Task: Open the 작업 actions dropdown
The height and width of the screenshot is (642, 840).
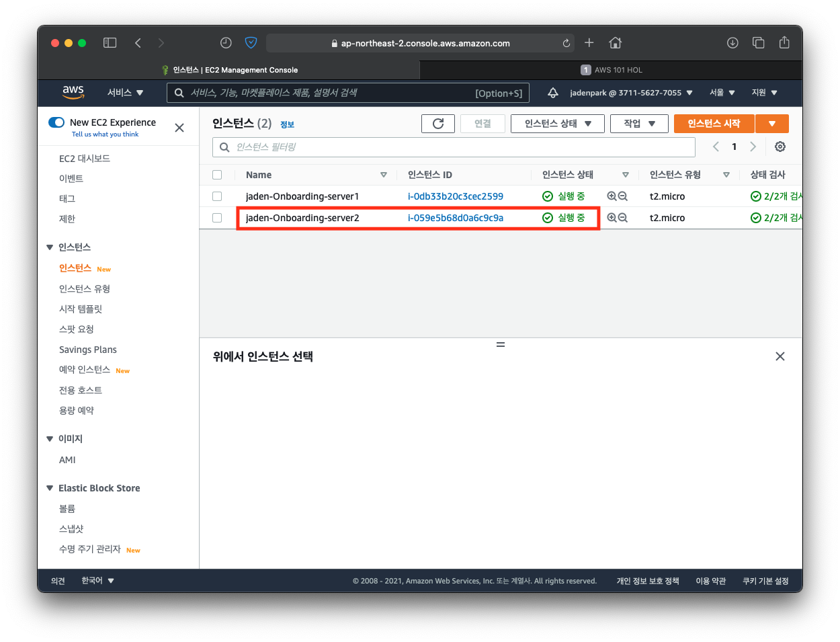Action: (639, 124)
